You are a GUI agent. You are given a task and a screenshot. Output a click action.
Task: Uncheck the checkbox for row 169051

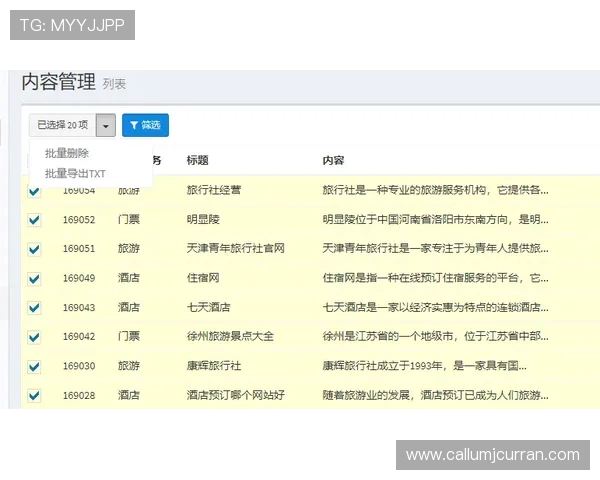[34, 249]
